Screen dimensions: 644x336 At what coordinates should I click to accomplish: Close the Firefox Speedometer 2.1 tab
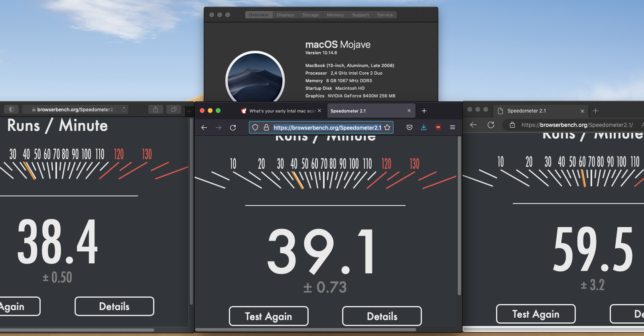point(409,111)
